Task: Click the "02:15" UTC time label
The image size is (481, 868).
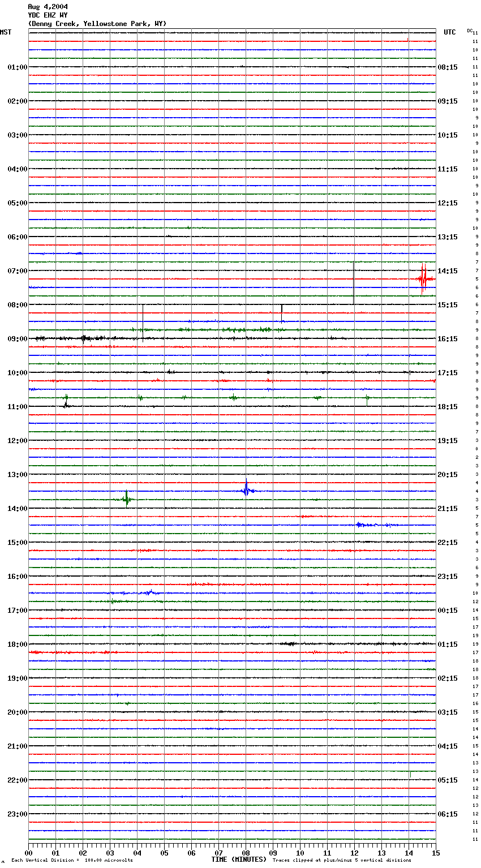Action: click(448, 678)
